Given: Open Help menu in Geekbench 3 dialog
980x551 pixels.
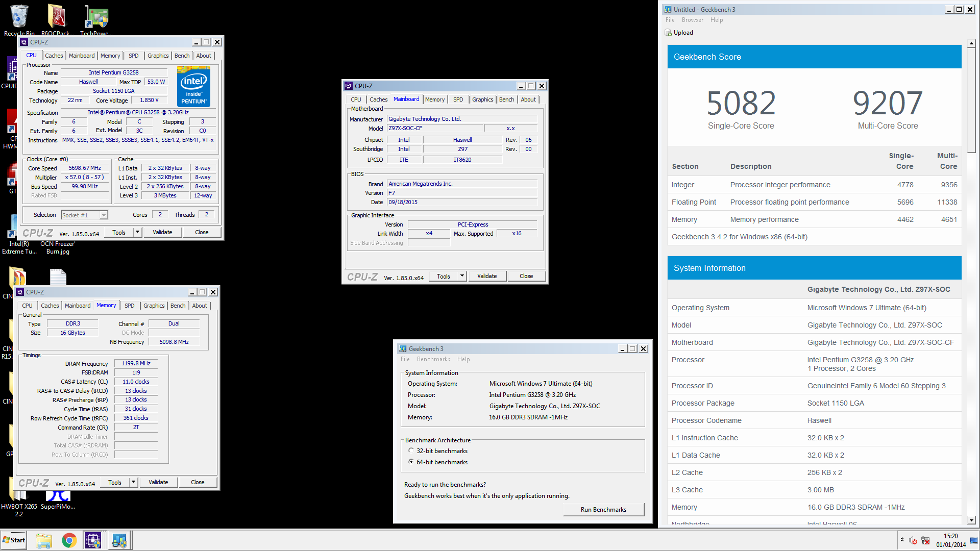Looking at the screenshot, I should click(463, 359).
